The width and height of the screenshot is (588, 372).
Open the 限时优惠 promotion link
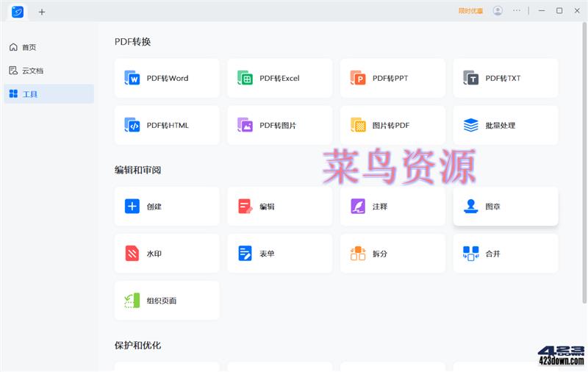tap(470, 11)
